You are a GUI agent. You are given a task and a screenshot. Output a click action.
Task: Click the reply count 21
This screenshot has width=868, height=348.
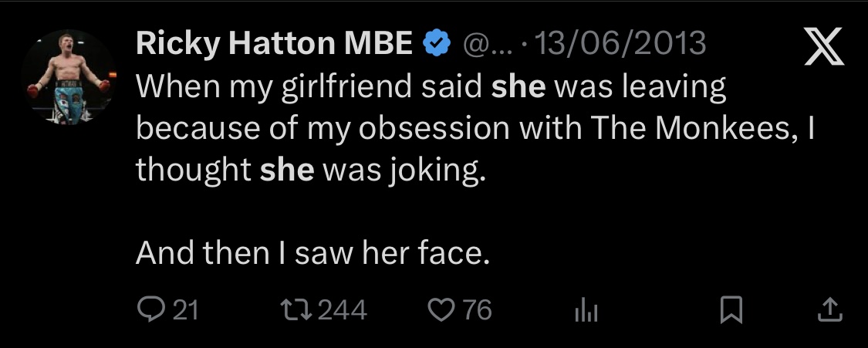185,310
